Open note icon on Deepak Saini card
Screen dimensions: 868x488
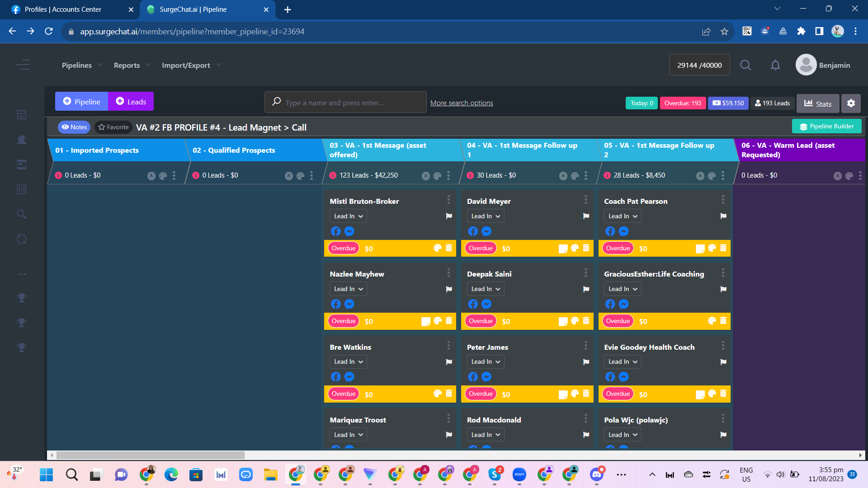tap(563, 321)
